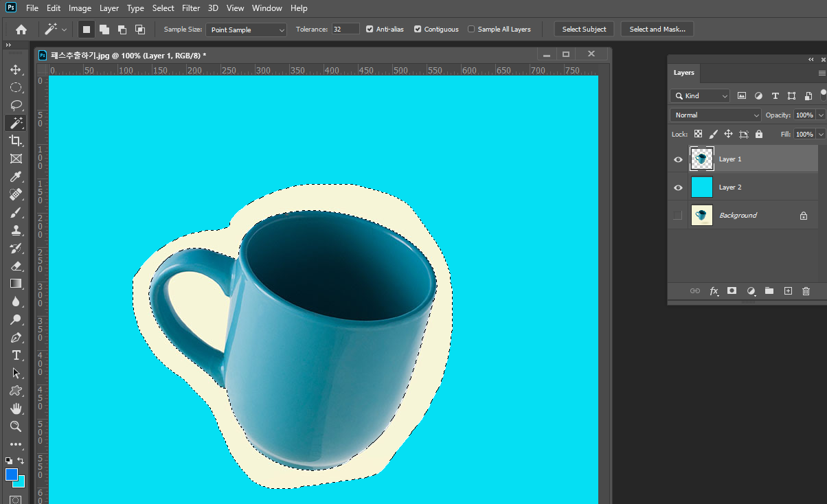Open the Sample Size dropdown
Screen dimensions: 827x504
247,30
